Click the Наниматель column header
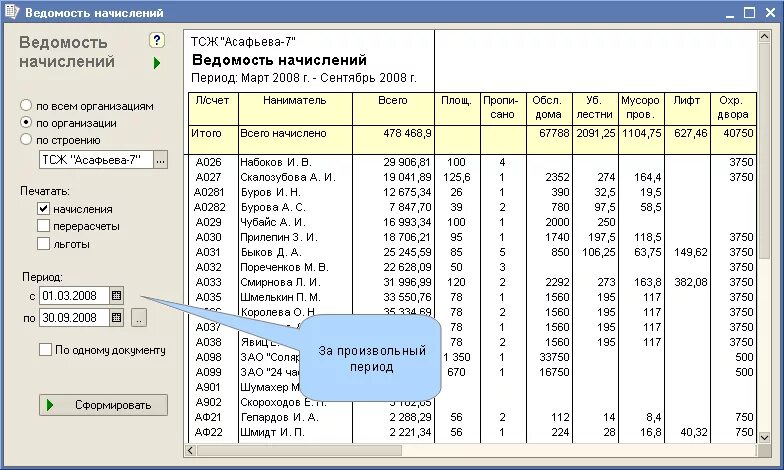The width and height of the screenshot is (784, 470). [x=296, y=108]
